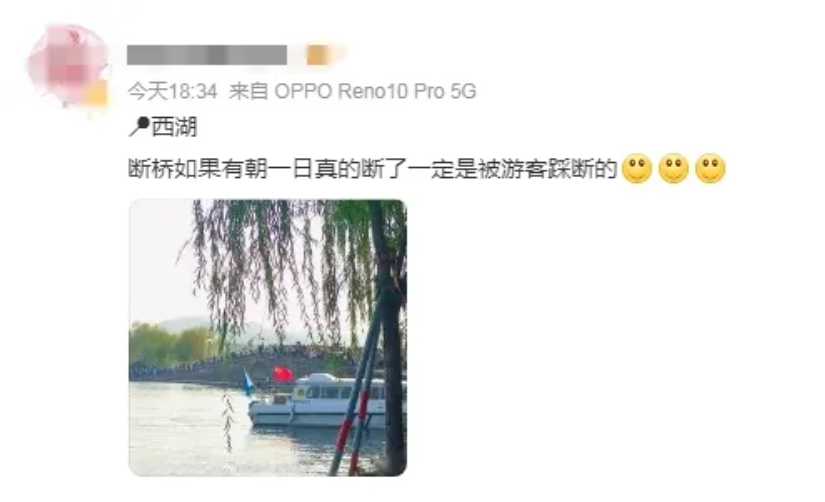
Task: Click the middle smiley emoji in post
Action: click(673, 168)
